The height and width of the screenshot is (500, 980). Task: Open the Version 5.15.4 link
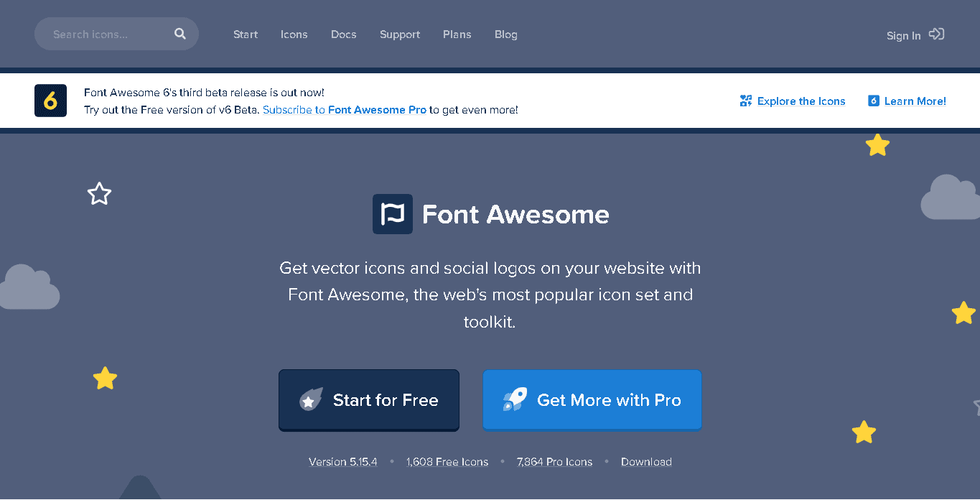pos(342,462)
